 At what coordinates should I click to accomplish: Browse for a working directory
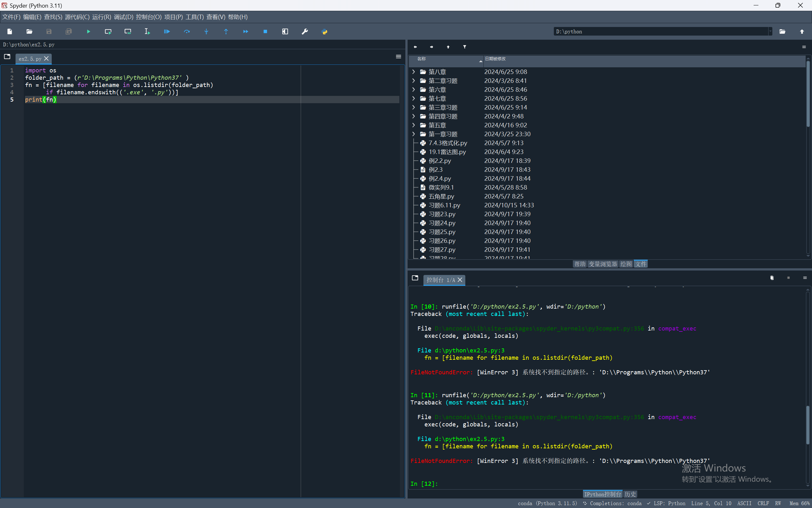click(x=782, y=31)
